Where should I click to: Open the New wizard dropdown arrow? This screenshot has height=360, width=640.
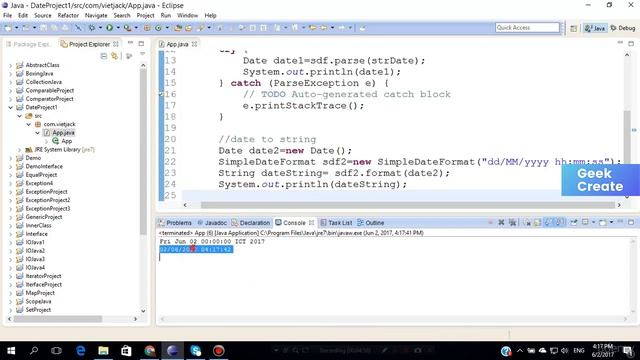[16, 28]
